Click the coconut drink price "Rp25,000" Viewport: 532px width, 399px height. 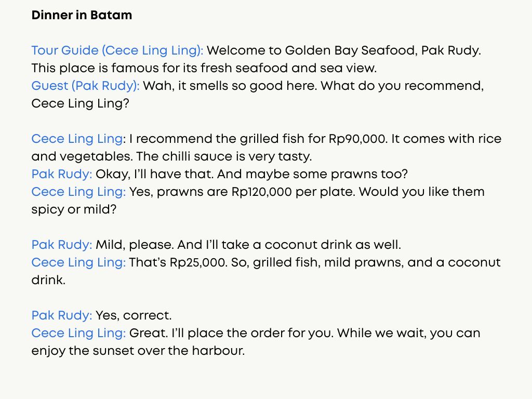pos(198,262)
